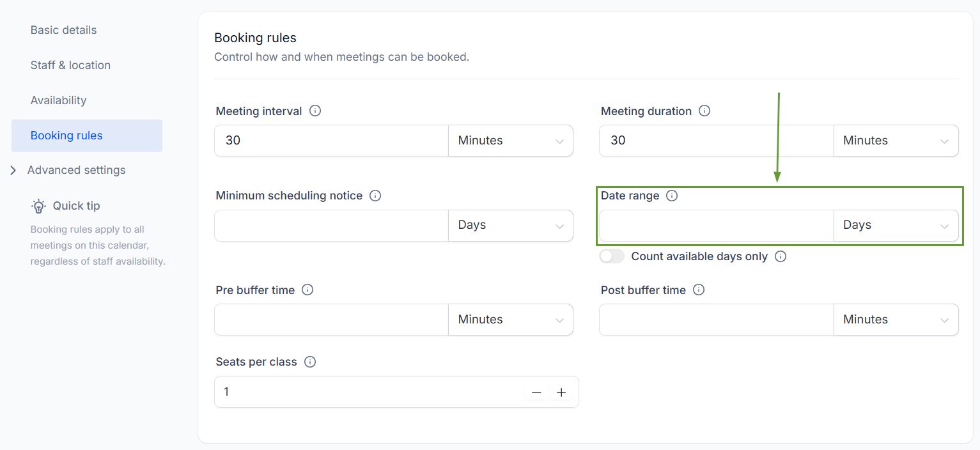
Task: Select Booking rules in sidebar
Action: tap(87, 136)
